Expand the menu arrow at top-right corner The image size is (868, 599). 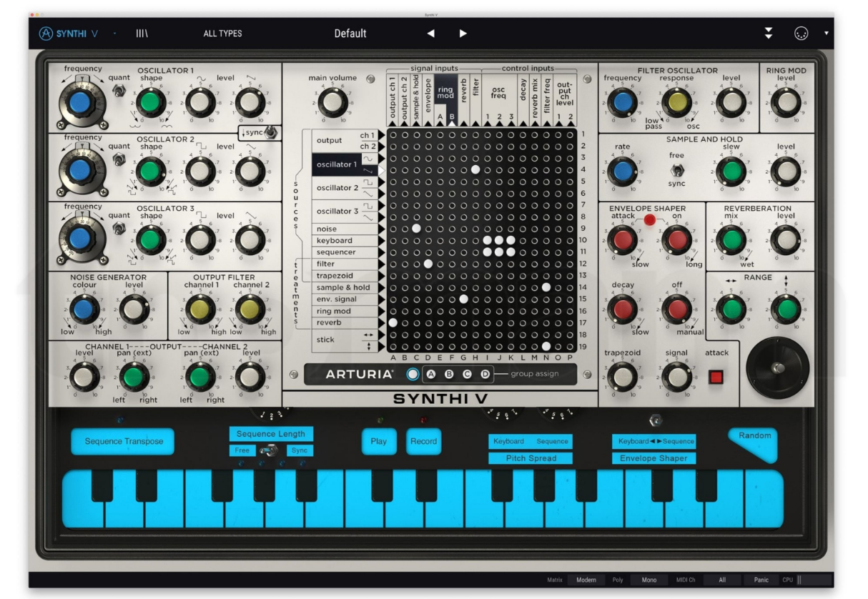(827, 34)
